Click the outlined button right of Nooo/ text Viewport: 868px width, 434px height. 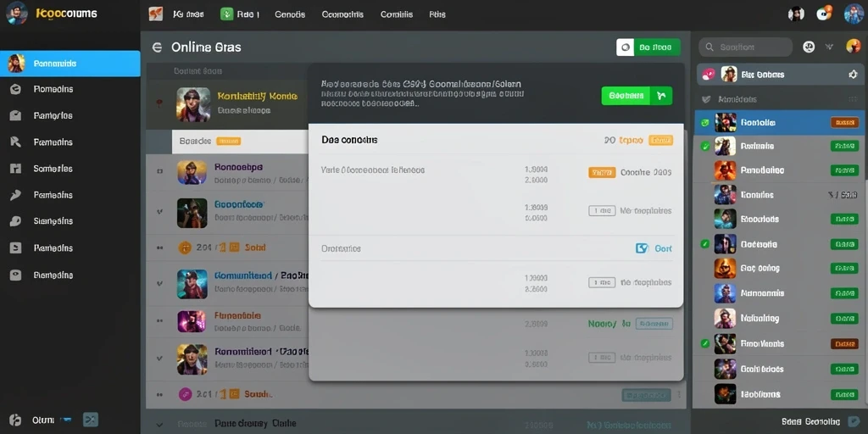(x=654, y=324)
